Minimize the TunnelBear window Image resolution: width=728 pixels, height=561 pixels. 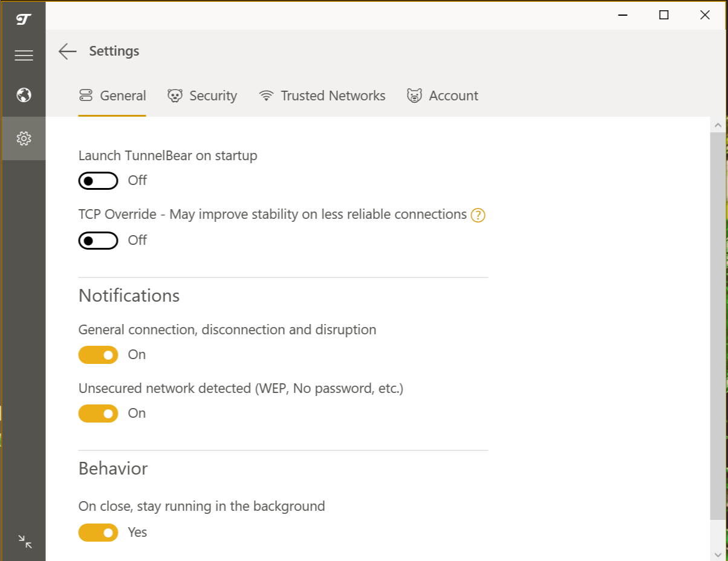623,15
